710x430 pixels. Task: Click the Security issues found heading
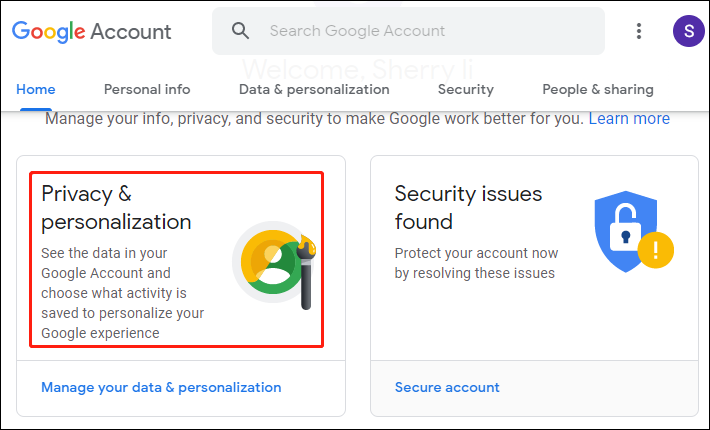tap(468, 208)
